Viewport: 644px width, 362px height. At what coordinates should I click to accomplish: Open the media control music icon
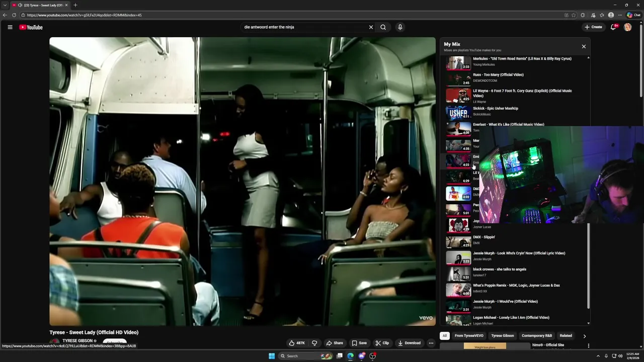click(x=593, y=15)
